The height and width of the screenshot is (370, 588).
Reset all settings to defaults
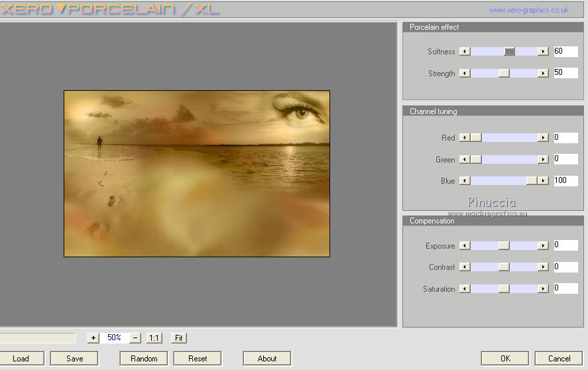(198, 358)
